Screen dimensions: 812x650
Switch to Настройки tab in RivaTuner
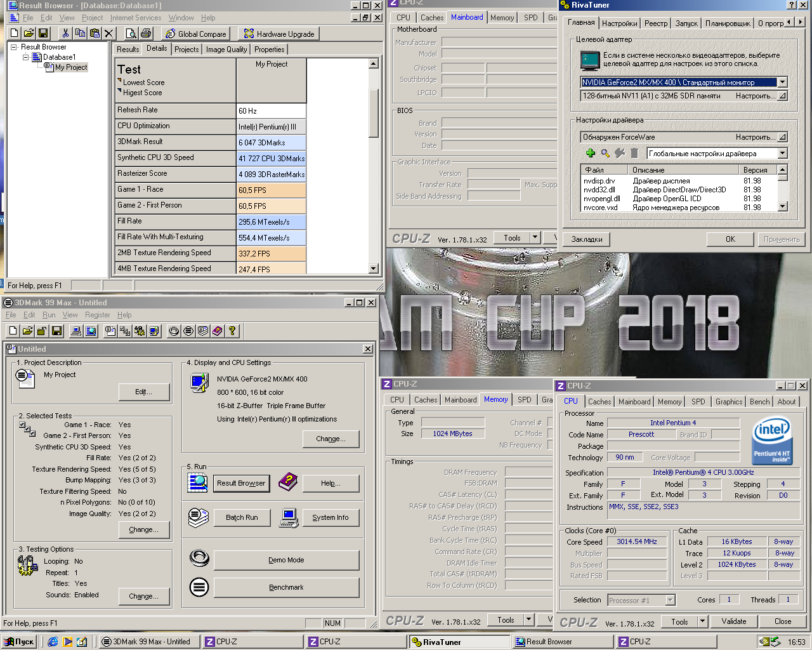[x=619, y=23]
